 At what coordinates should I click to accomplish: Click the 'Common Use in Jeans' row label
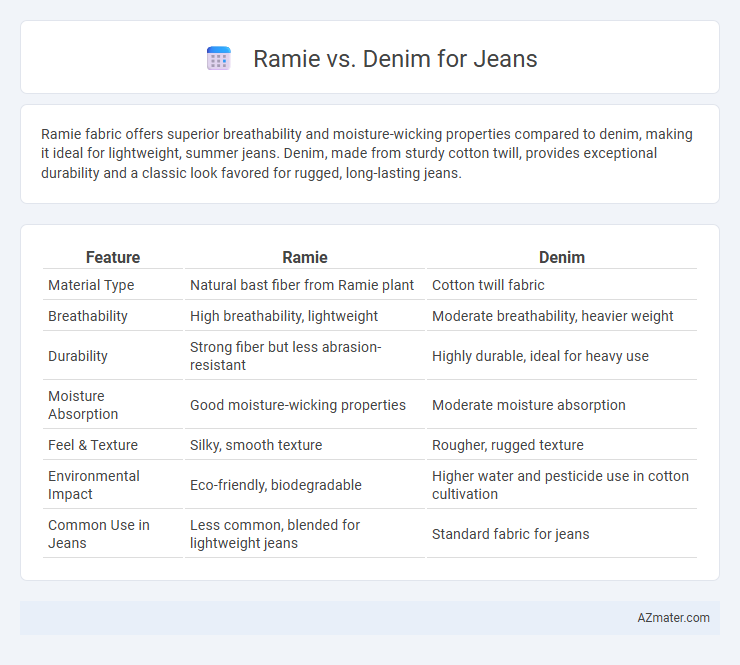(99, 534)
